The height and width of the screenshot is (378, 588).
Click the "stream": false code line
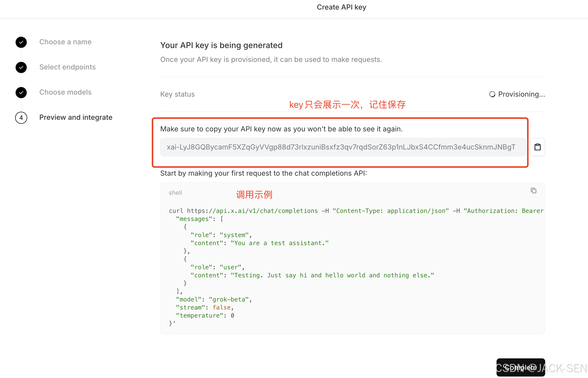[x=205, y=308]
